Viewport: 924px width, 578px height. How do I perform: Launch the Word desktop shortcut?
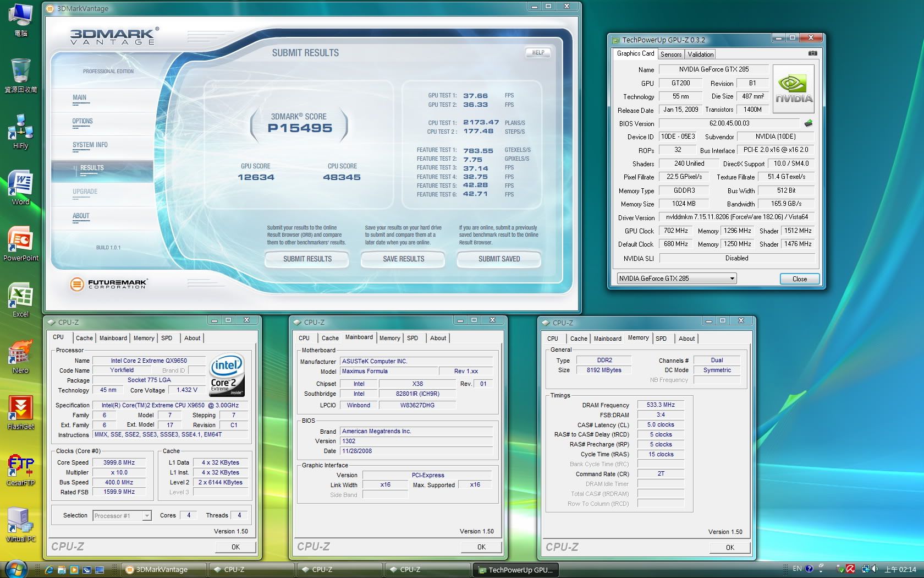20,187
